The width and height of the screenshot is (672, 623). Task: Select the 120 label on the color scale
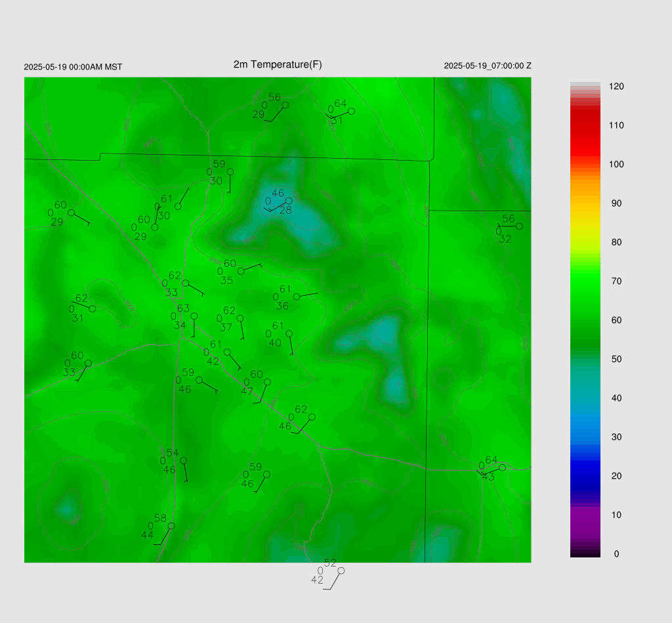click(616, 87)
